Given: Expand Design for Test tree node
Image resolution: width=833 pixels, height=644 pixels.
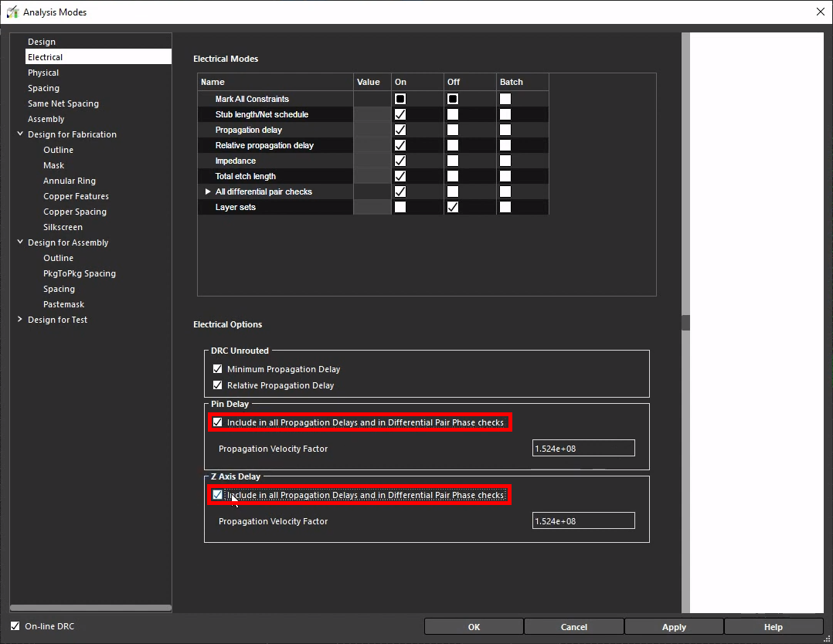Looking at the screenshot, I should coord(20,320).
